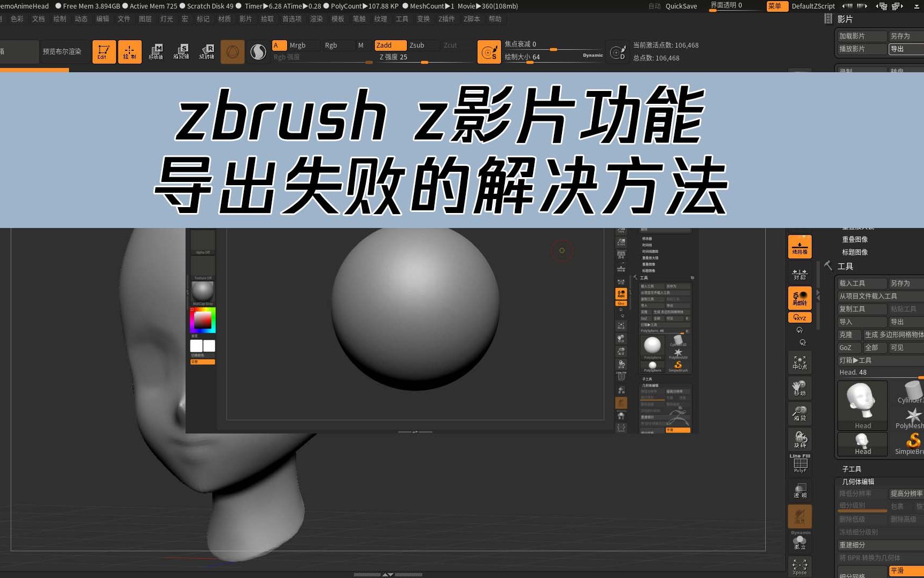Toggle Dynamic draw size

tap(592, 55)
